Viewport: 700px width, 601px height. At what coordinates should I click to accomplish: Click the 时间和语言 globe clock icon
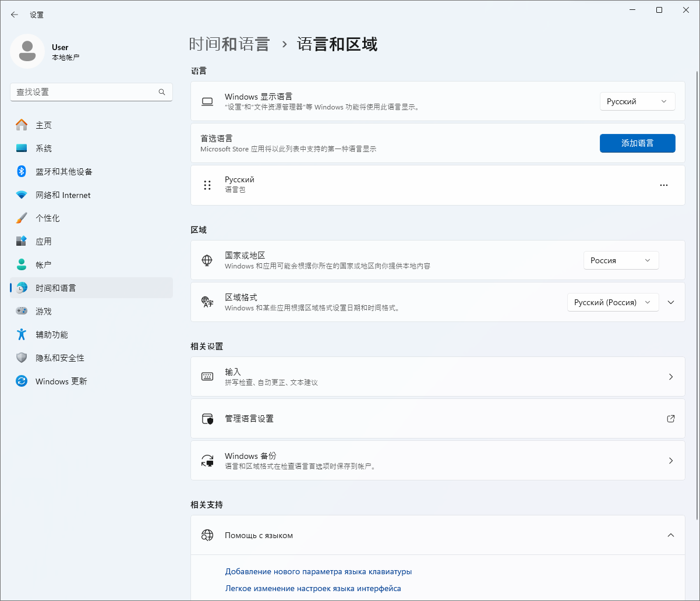click(22, 288)
